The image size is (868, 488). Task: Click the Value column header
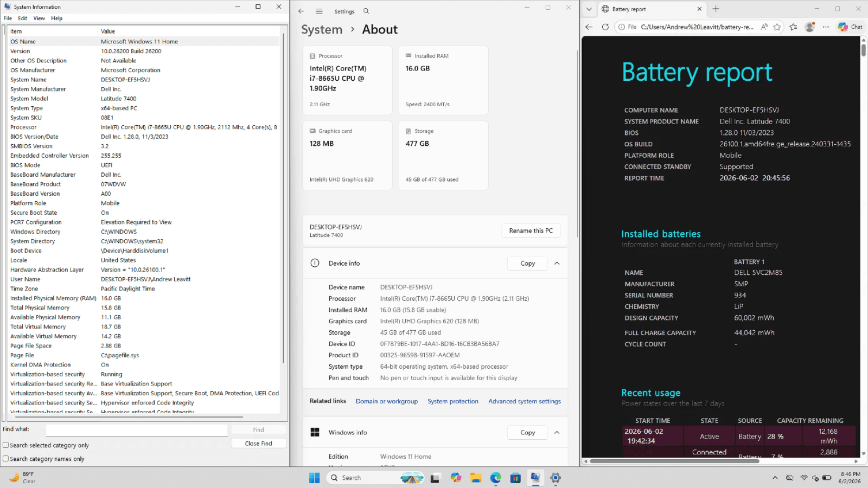click(190, 31)
